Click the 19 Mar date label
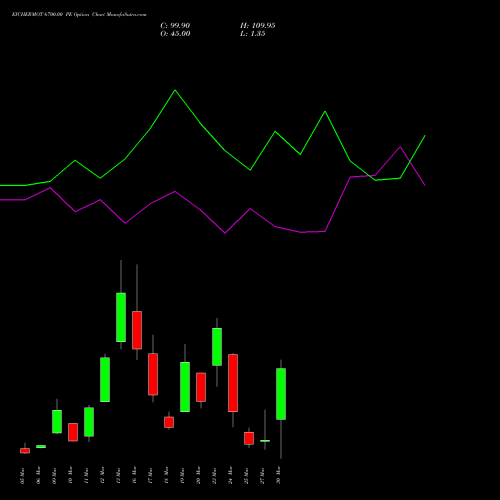Image resolution: width=500 pixels, height=500 pixels. [182, 475]
